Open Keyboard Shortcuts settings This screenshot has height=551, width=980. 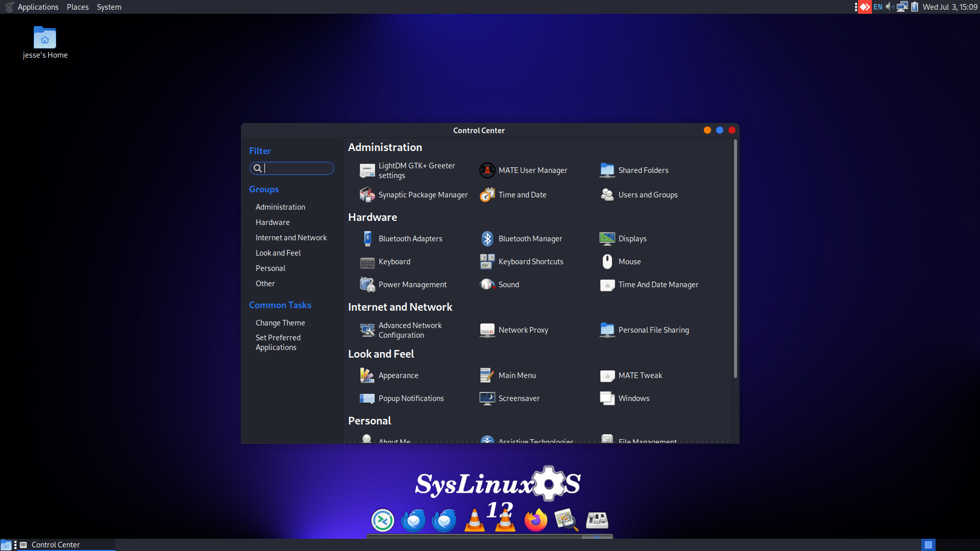[521, 262]
